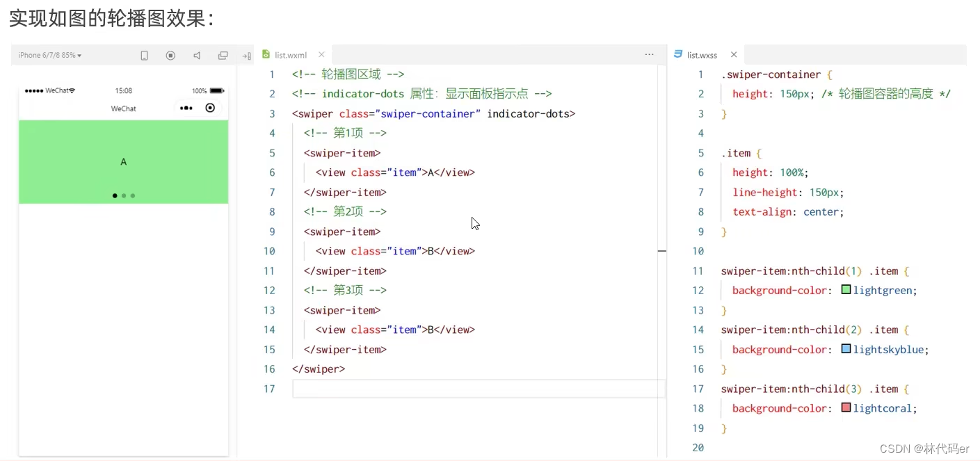Click the 15:08 time in simulator status bar
The width and height of the screenshot is (980, 461).
(124, 90)
